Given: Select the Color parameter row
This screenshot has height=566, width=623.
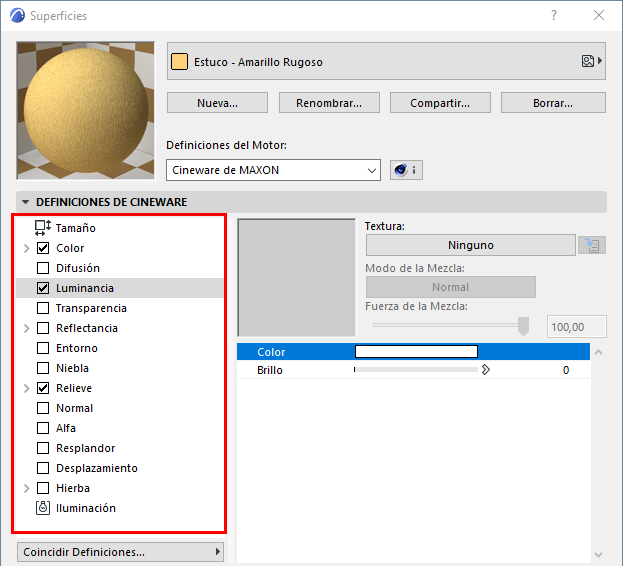Looking at the screenshot, I should click(x=413, y=352).
